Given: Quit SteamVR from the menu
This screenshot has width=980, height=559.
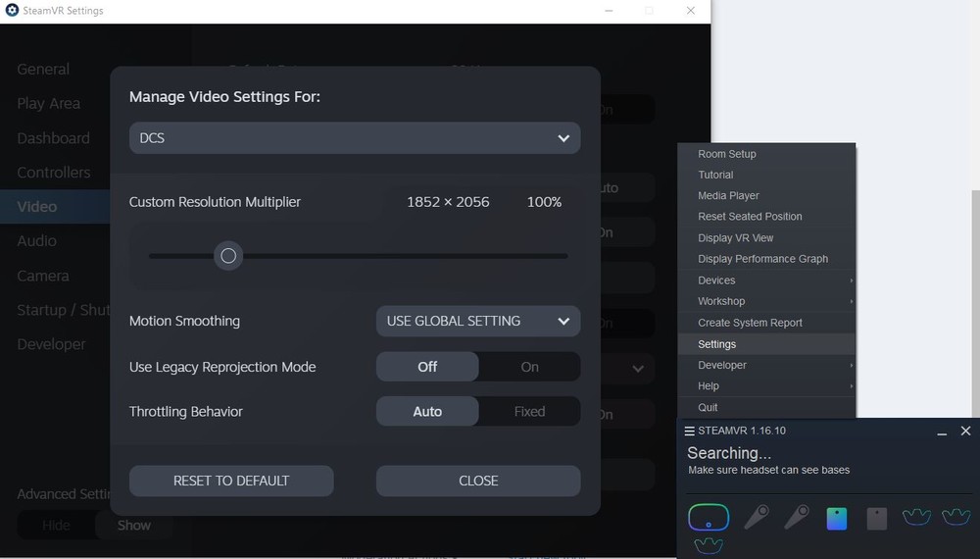Looking at the screenshot, I should [x=767, y=408].
